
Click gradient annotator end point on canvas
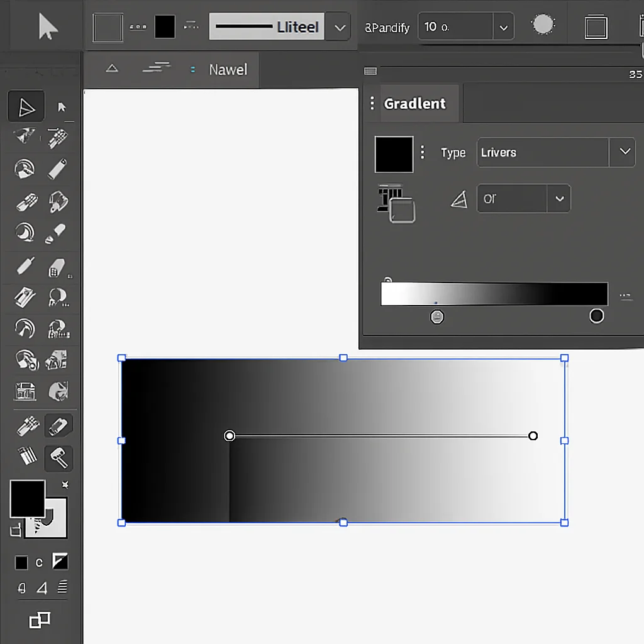point(533,436)
